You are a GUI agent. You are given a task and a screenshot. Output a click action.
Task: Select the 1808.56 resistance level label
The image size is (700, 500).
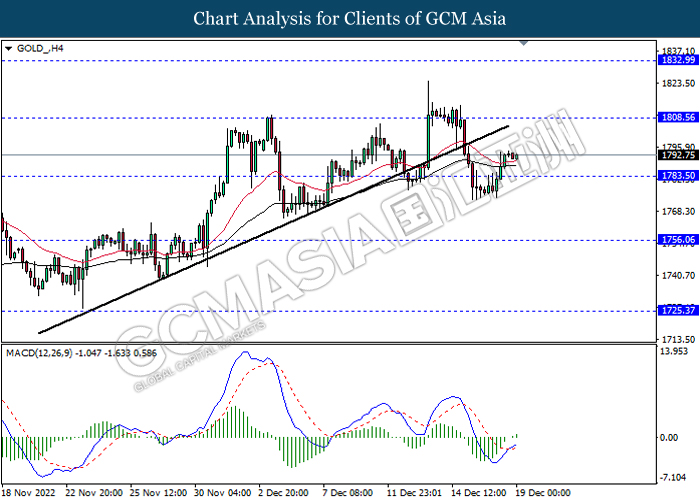678,117
